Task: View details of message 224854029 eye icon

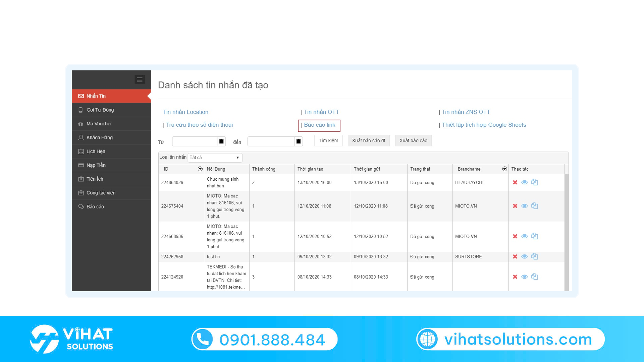Action: [525, 182]
